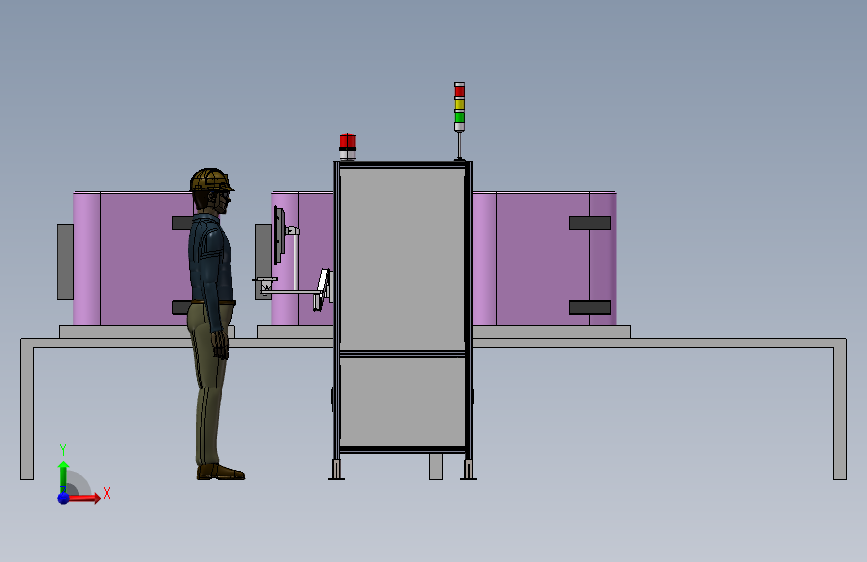867x562 pixels.
Task: Select the long table's left leg
Action: pos(27,409)
